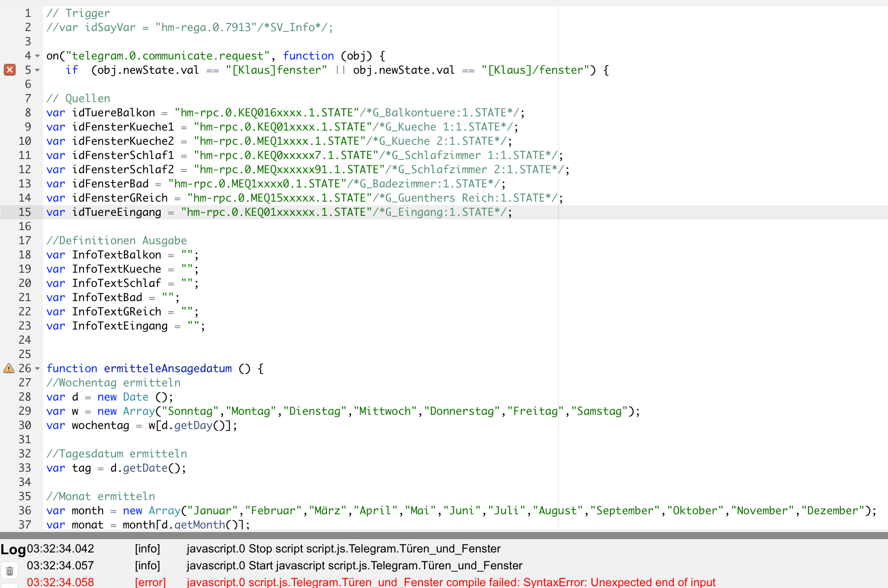Image resolution: width=888 pixels, height=588 pixels.
Task: Click the InfoTextSchlaf variable
Action: tap(117, 283)
